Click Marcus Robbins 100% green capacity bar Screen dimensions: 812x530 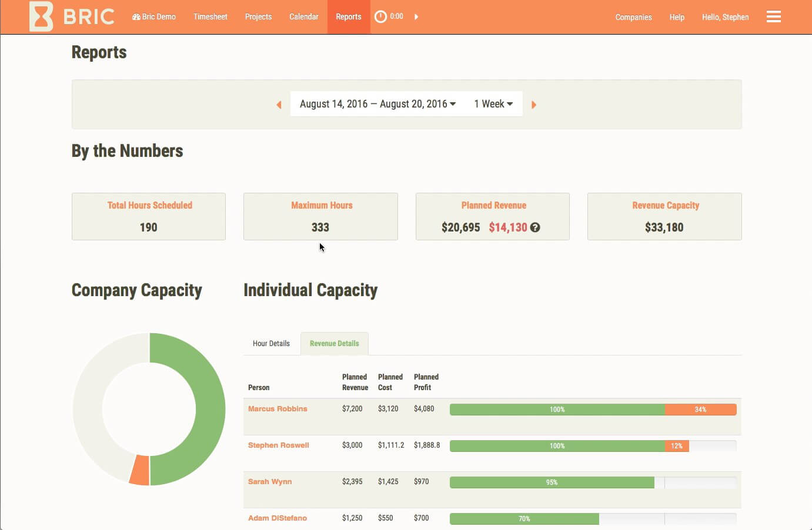coord(557,410)
